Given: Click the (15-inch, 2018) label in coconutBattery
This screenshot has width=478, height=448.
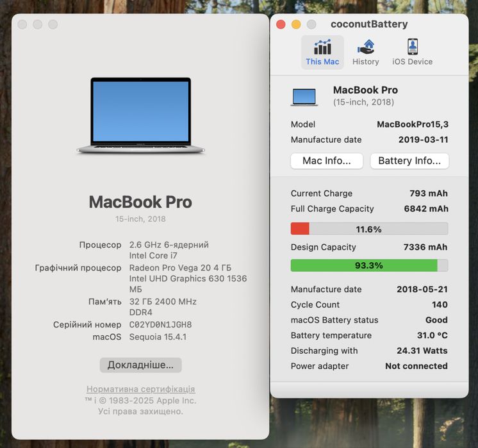Looking at the screenshot, I should click(x=363, y=102).
